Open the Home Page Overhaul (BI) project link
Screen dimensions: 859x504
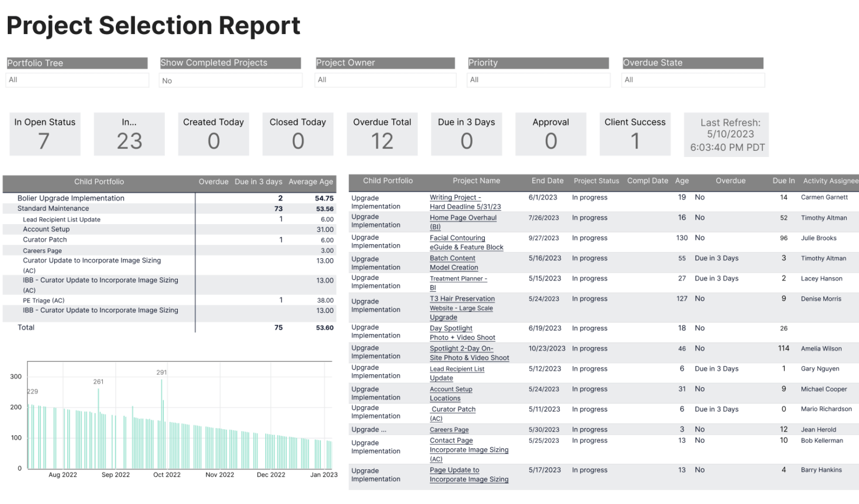point(463,221)
